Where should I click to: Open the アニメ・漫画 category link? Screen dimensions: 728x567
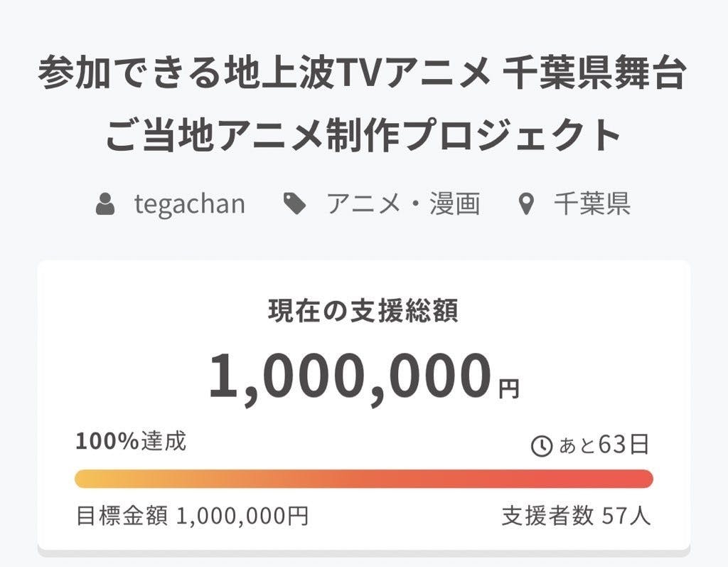pos(403,205)
